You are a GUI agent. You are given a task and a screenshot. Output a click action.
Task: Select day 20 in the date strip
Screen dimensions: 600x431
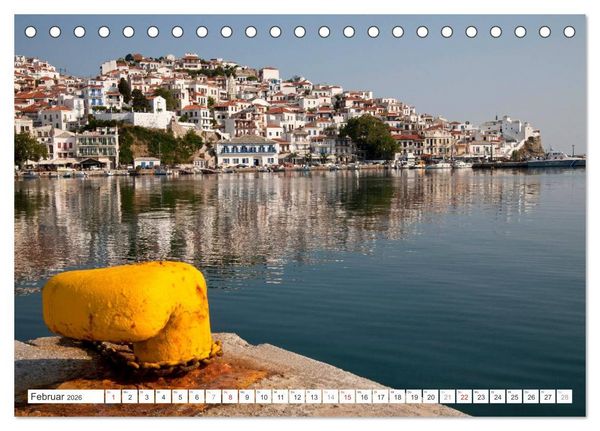point(431,397)
